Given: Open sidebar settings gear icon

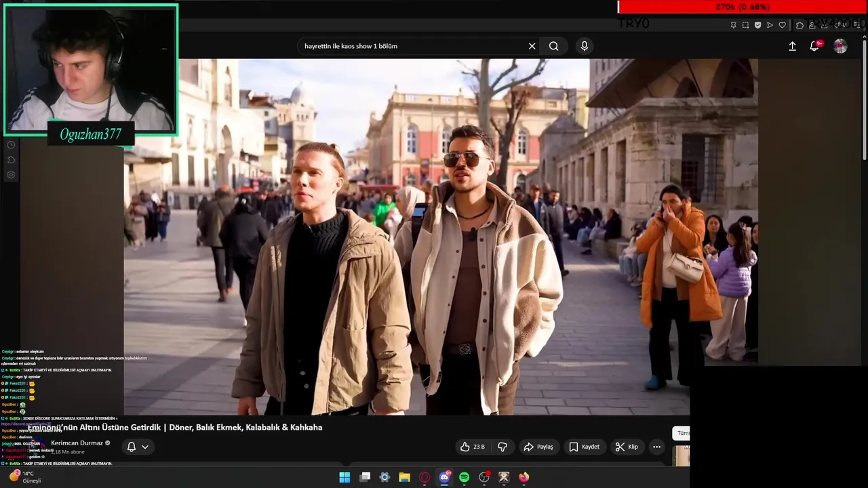Looking at the screenshot, I should pyautogui.click(x=11, y=175).
